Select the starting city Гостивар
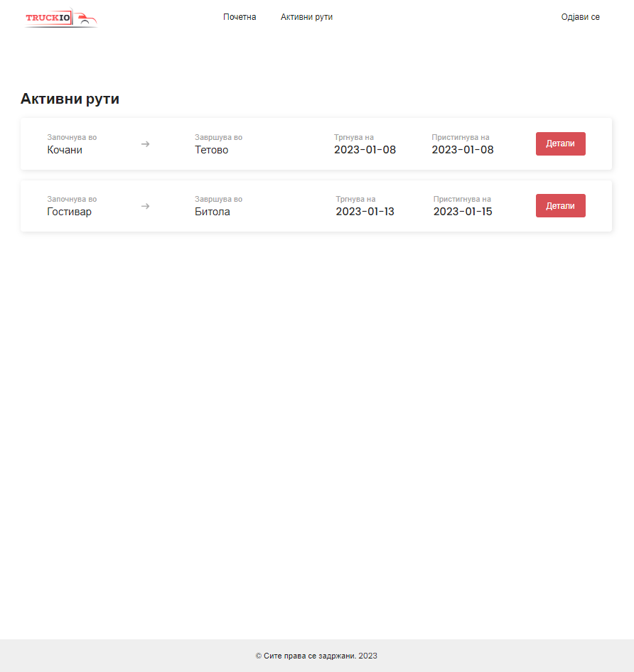 coord(69,212)
